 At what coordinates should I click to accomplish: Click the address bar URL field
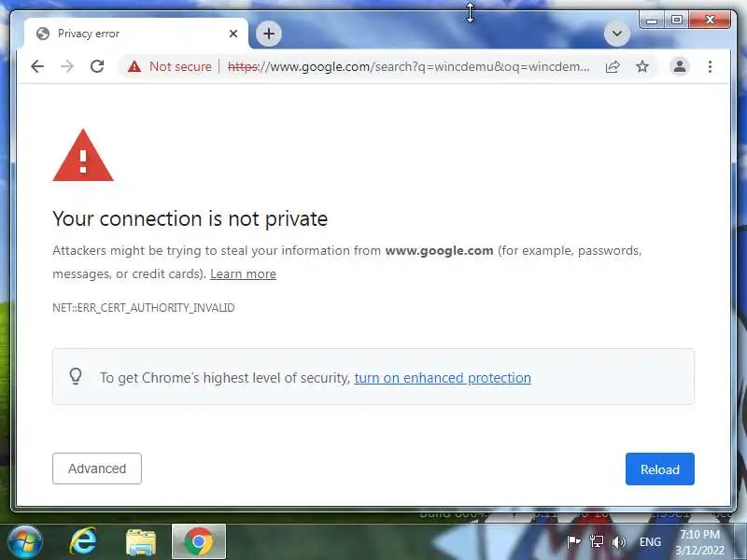[x=409, y=66]
